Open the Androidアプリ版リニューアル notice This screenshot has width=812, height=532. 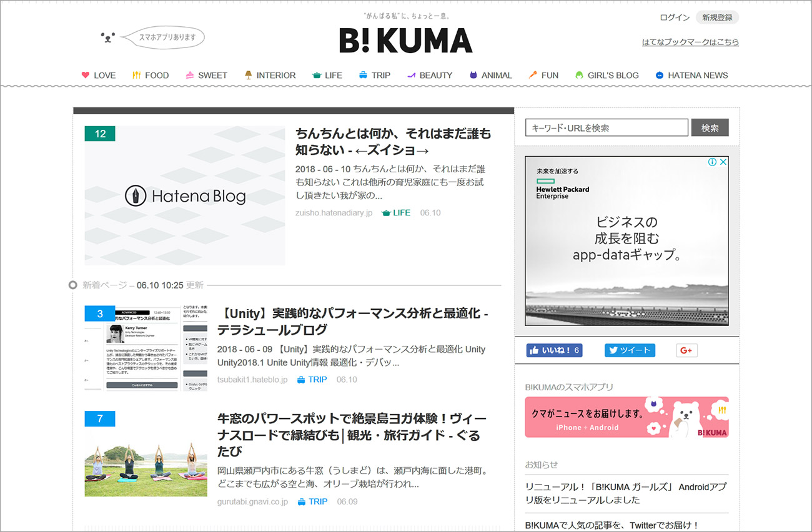click(x=626, y=493)
